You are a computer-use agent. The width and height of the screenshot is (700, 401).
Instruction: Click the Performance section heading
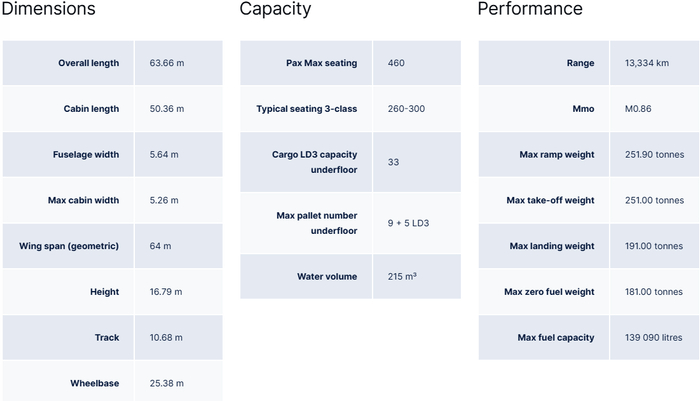pyautogui.click(x=529, y=10)
